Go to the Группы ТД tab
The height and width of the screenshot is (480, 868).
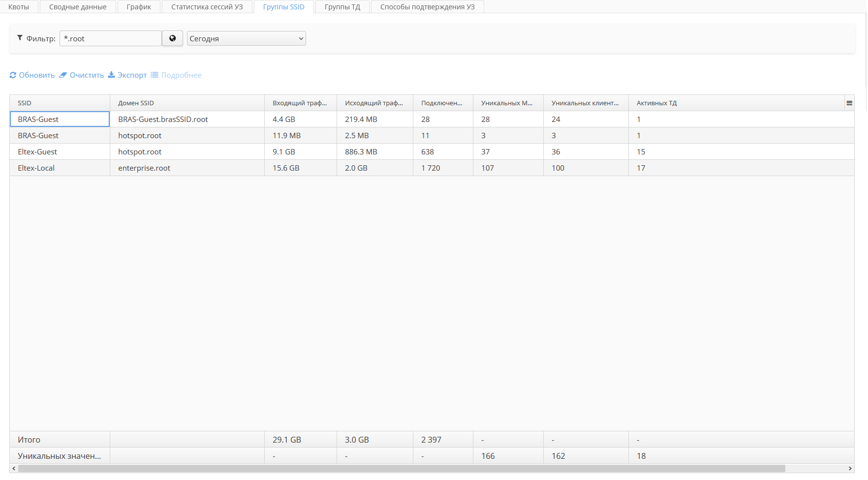342,7
